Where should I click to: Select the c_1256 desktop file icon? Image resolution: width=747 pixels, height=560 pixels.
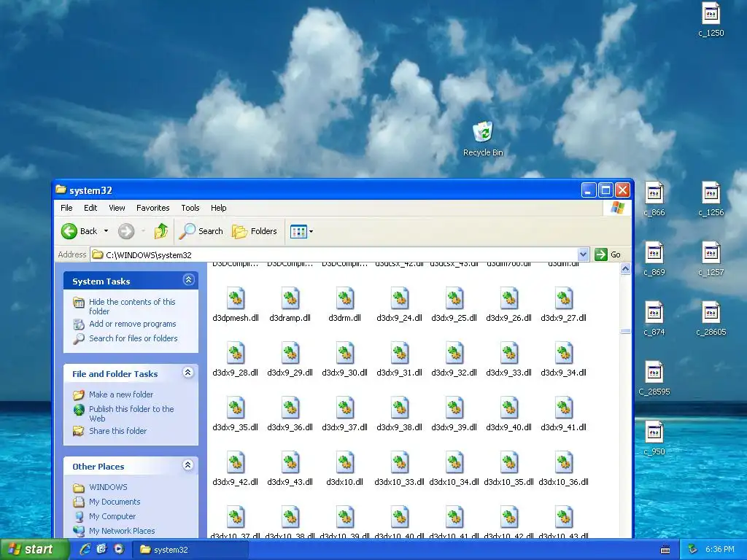(711, 192)
